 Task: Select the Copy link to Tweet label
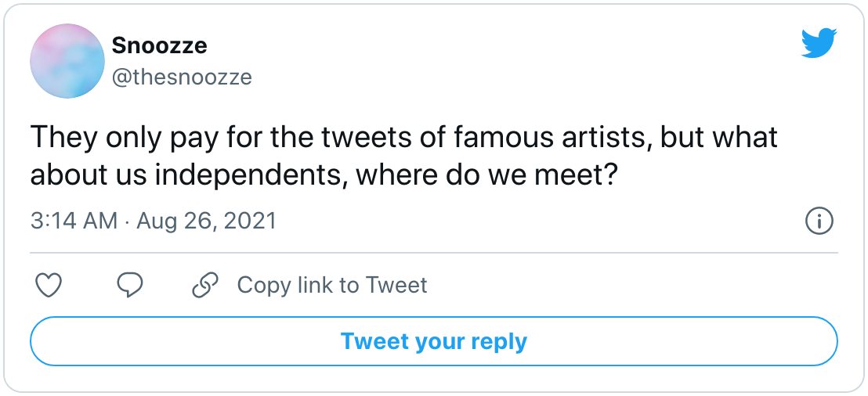click(x=332, y=286)
